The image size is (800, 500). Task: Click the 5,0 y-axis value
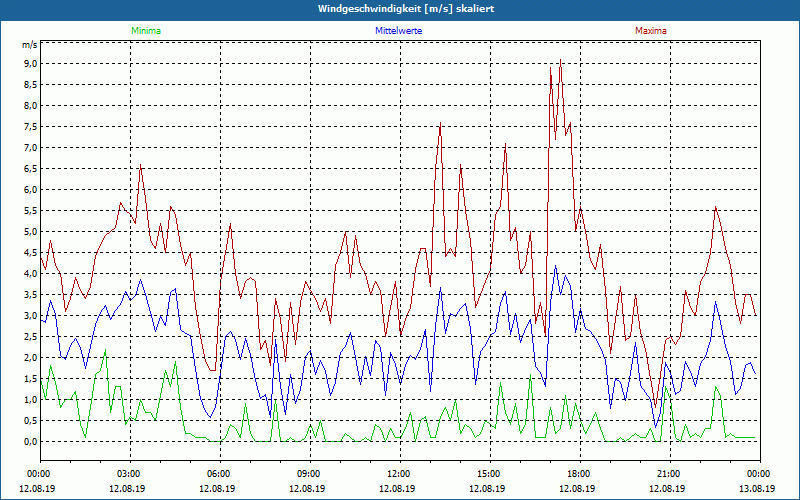pyautogui.click(x=31, y=232)
